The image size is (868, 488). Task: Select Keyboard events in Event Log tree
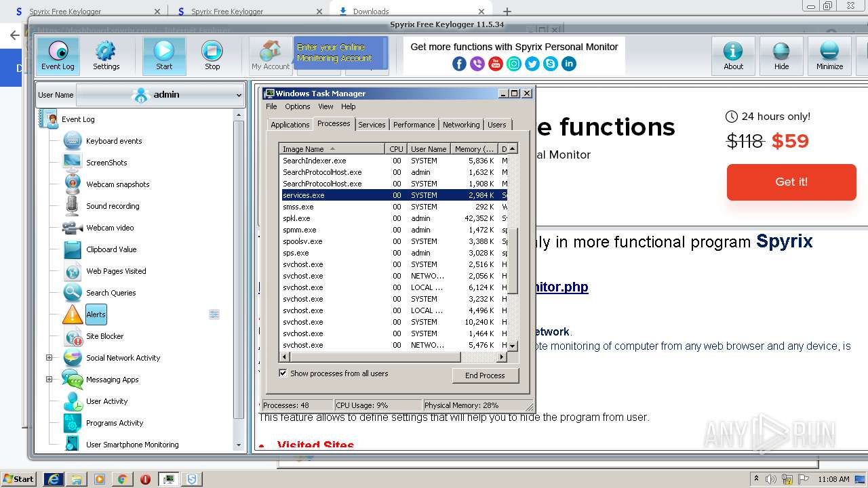pos(114,141)
